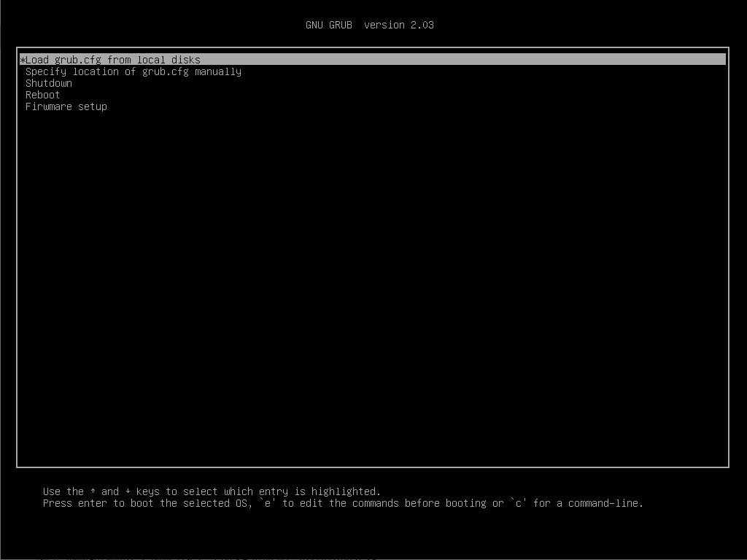Select the Load grub.cfg from local disks entry
747x560 pixels.
tap(109, 59)
